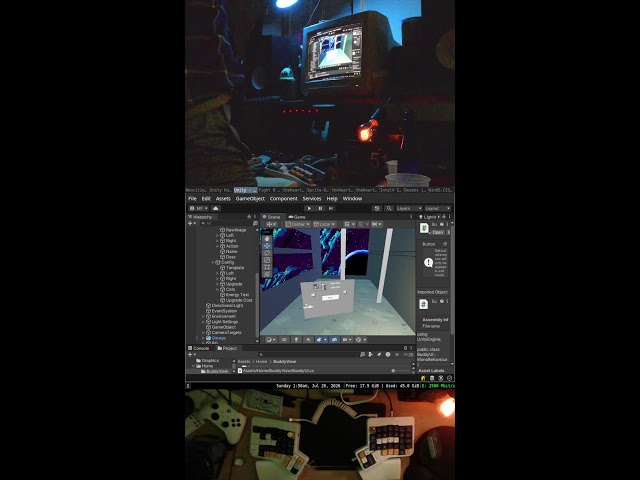The image size is (640, 480).
Task: Switch to the Game tab
Action: pos(297,217)
